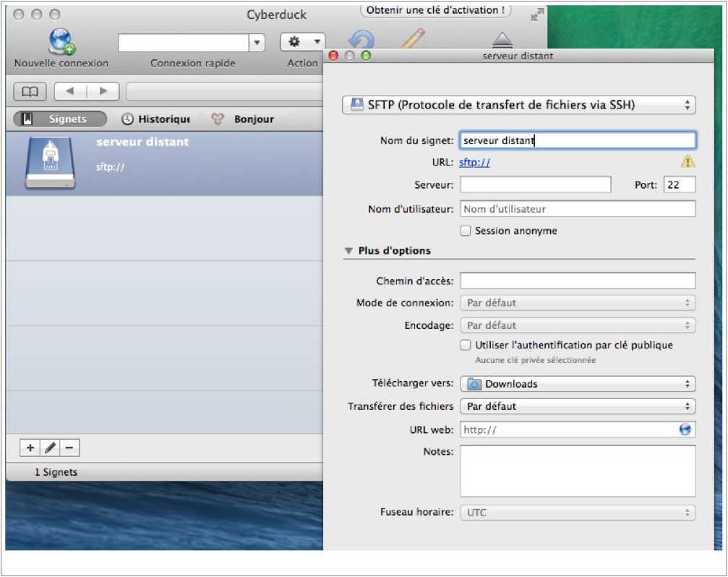Check Utiliser l'authentification par clé publique
Screen dimensions: 728x577
(466, 346)
